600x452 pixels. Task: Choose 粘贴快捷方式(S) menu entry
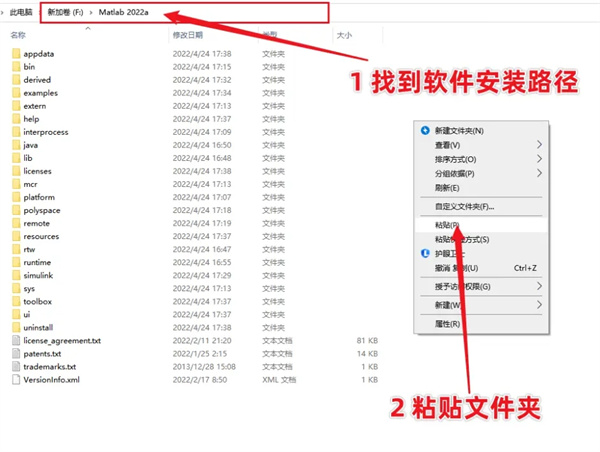(x=462, y=240)
